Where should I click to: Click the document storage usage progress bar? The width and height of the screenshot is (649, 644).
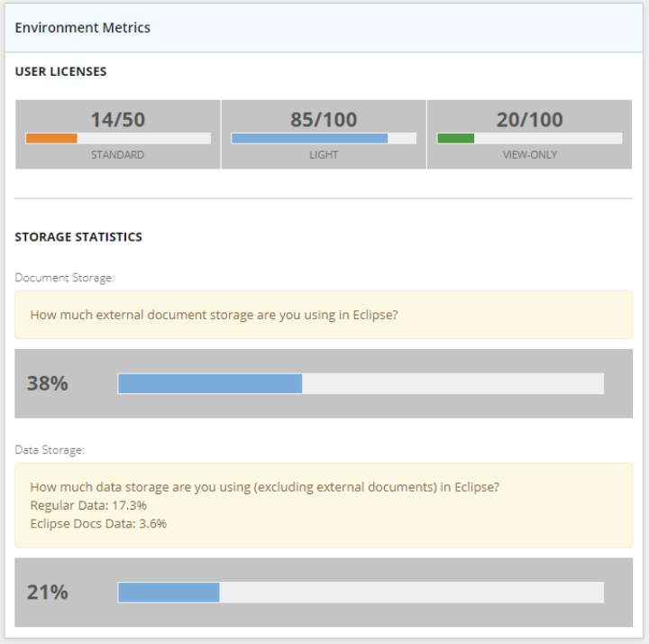361,383
